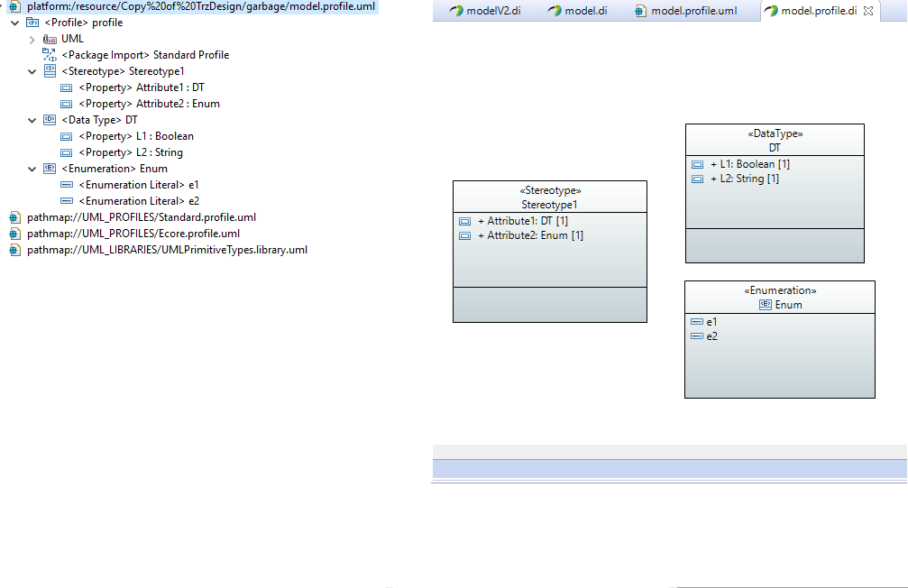Viewport: 908px width, 588px height.
Task: Click the Enumeration Enum icon in the tree
Action: pyautogui.click(x=50, y=169)
